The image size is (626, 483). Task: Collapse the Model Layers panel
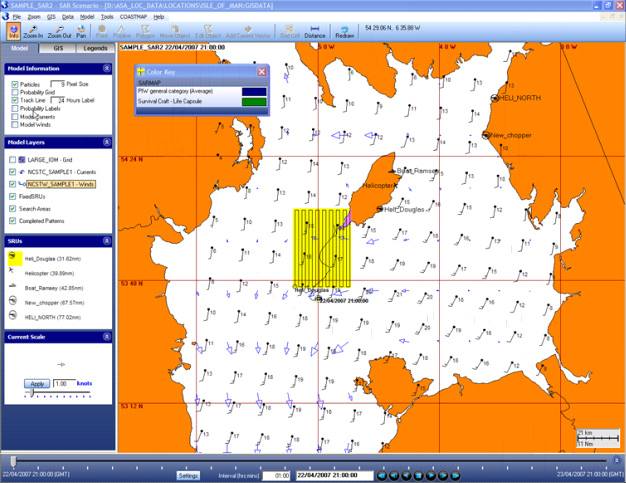click(x=106, y=143)
